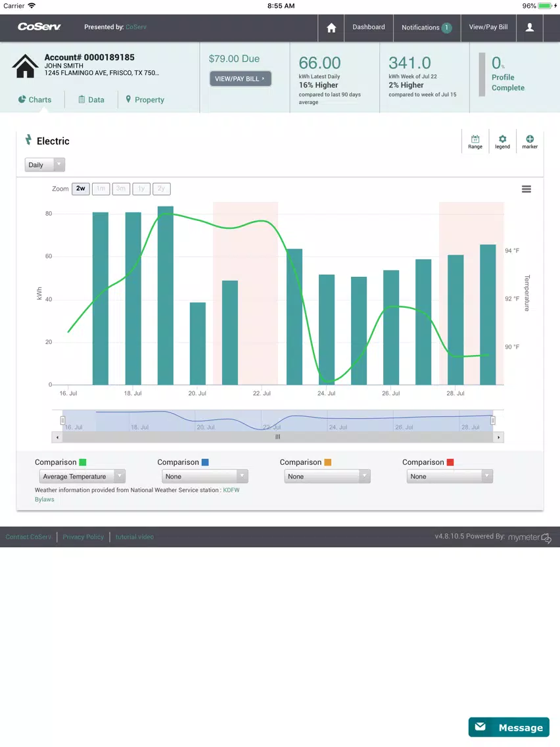This screenshot has height=747, width=560.
Task: Go to the home icon in navbar
Action: pos(331,28)
